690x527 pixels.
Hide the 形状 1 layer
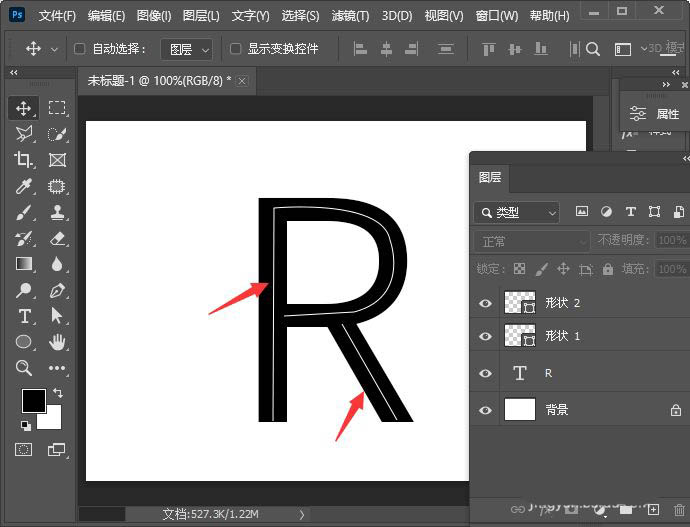485,337
